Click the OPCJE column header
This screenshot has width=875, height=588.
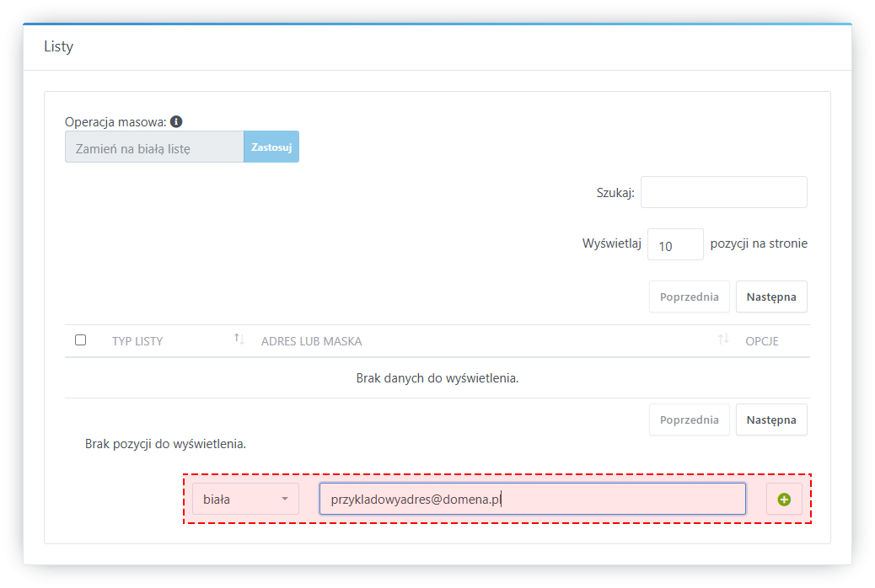click(762, 341)
